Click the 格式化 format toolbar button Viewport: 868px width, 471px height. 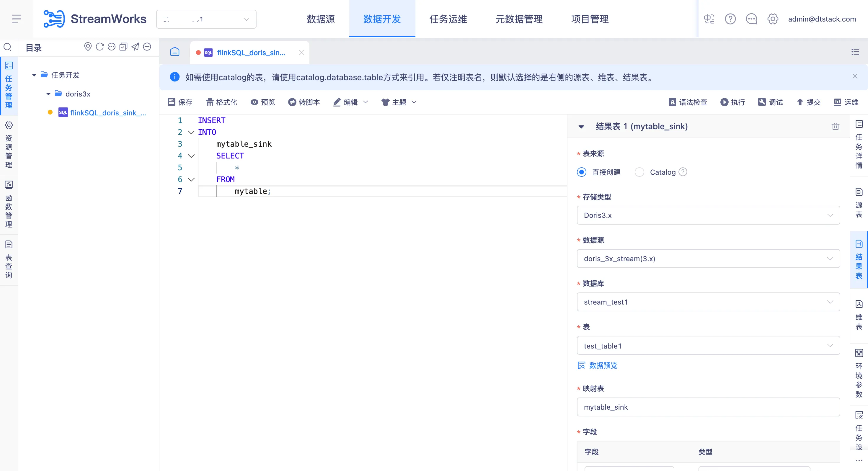[x=221, y=102]
